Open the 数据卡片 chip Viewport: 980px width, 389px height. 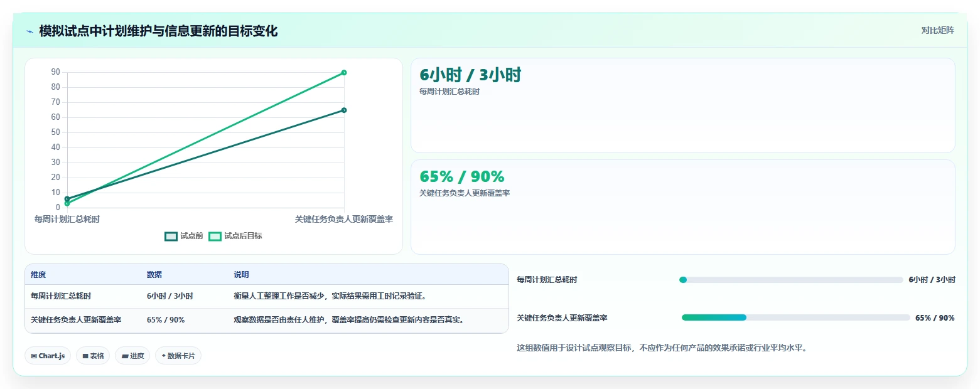pos(178,356)
